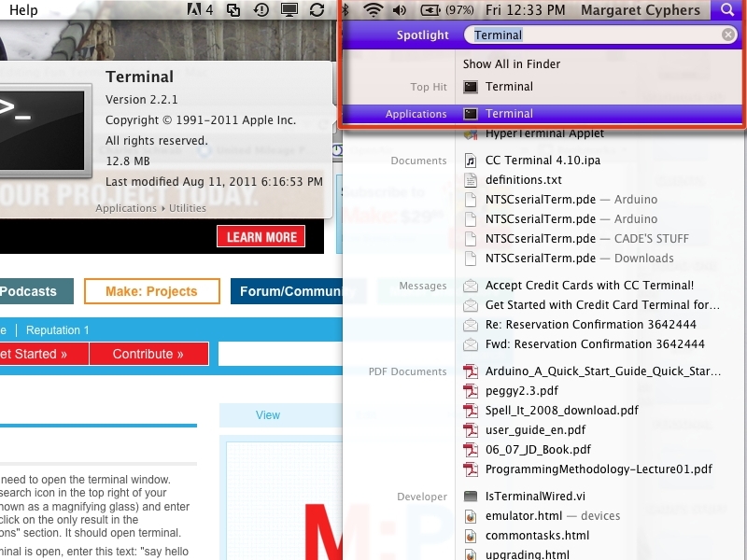Click the battery 97% status icon
This screenshot has width=747, height=560.
coord(447,9)
